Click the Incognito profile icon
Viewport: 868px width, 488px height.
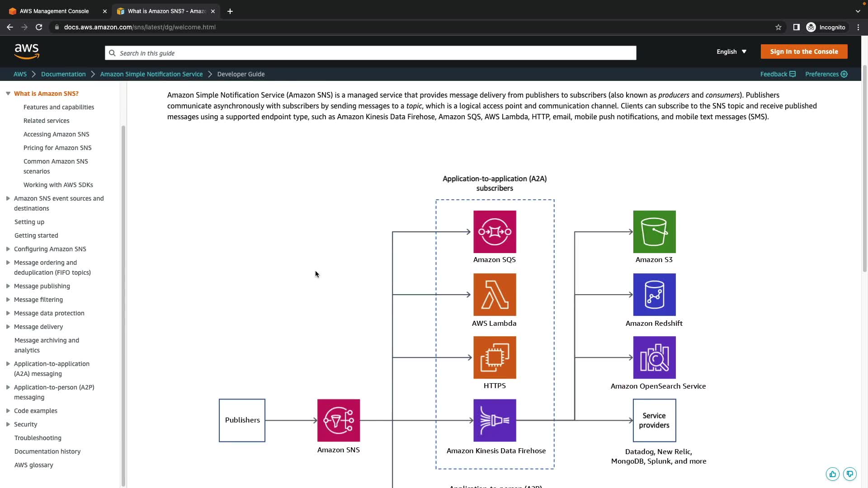coord(811,27)
